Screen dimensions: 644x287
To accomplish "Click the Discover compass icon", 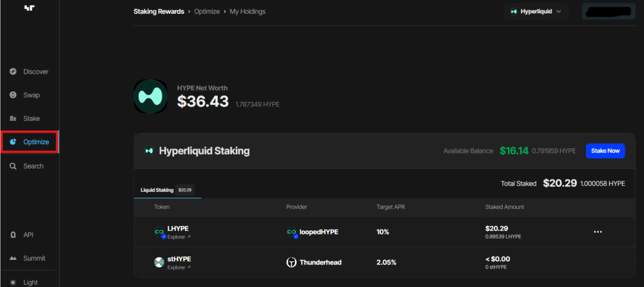I will pyautogui.click(x=13, y=72).
